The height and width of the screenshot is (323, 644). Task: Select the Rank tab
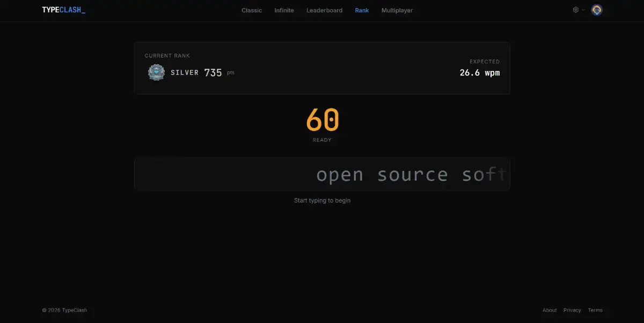coord(362,10)
